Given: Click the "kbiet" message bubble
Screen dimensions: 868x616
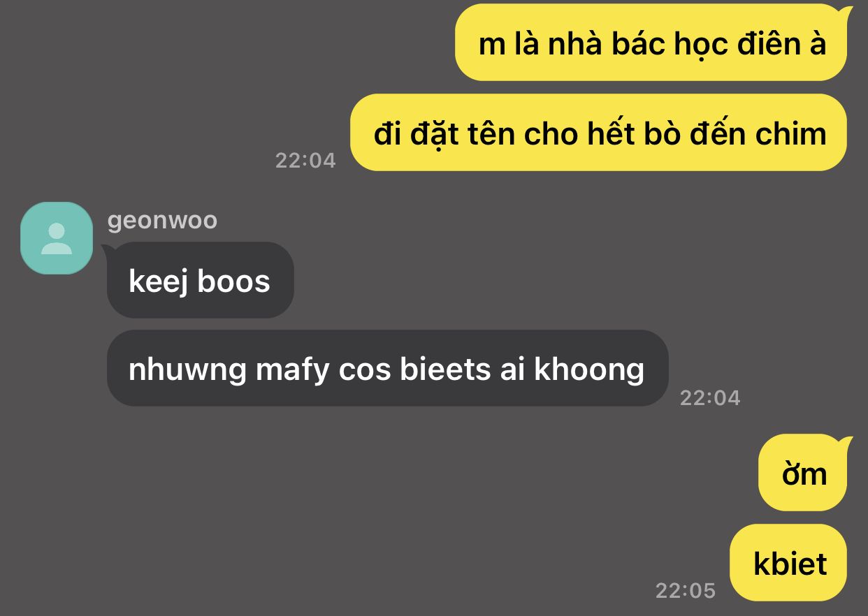Looking at the screenshot, I should tap(789, 563).
